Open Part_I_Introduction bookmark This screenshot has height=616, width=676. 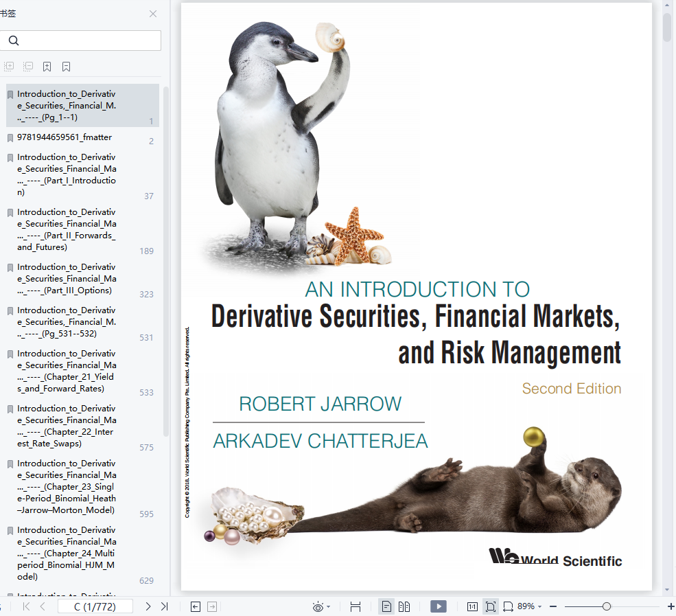(82, 174)
